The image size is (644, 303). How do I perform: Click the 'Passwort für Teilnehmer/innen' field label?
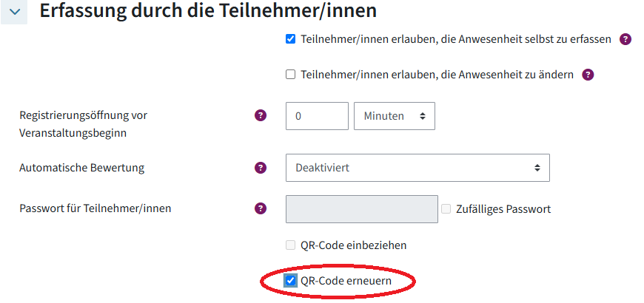pos(95,208)
